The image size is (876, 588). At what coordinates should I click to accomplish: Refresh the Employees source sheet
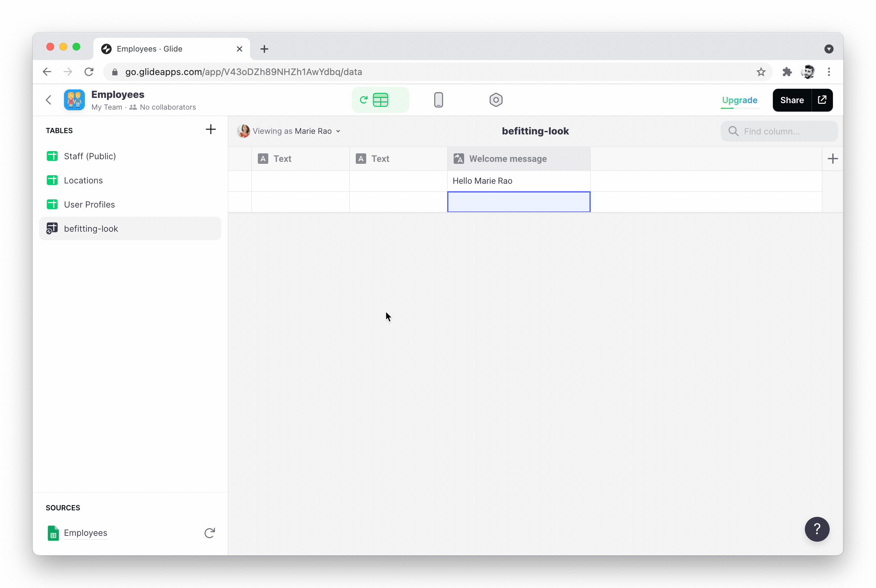(x=209, y=533)
